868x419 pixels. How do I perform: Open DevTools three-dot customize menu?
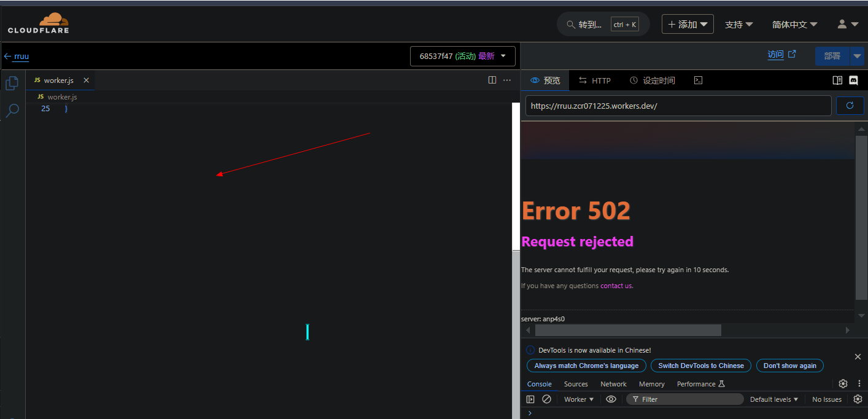pyautogui.click(x=859, y=383)
